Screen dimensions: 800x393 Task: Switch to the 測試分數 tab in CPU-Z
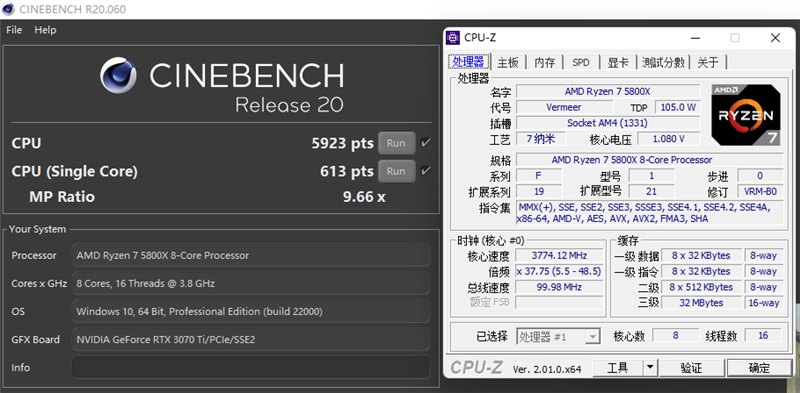click(x=663, y=62)
